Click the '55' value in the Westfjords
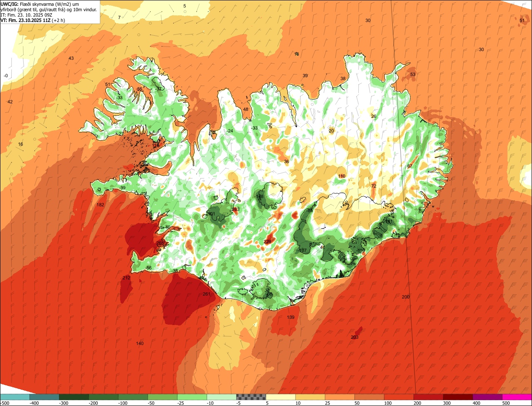The image size is (532, 406). tap(140, 89)
